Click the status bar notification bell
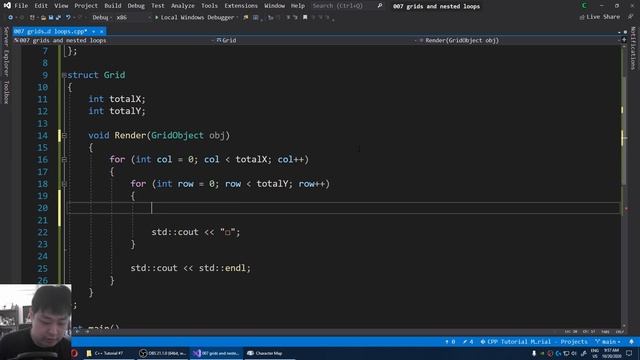 tap(631, 342)
